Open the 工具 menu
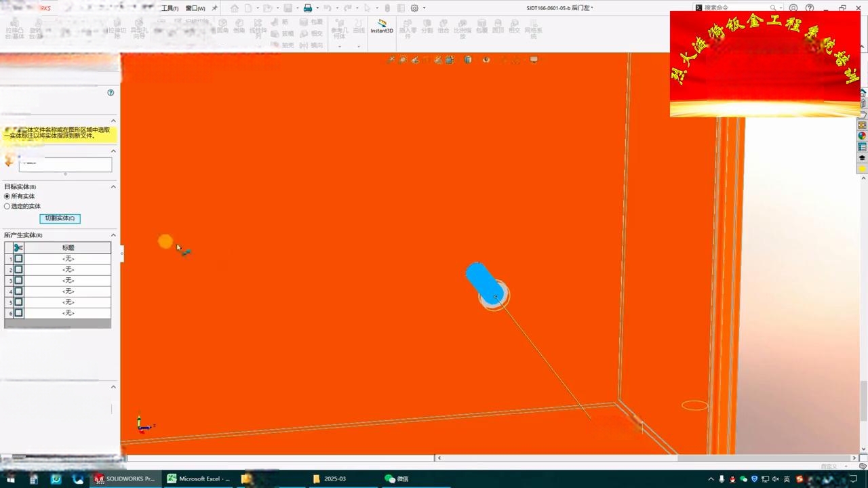Viewport: 868px width, 488px height. point(170,8)
